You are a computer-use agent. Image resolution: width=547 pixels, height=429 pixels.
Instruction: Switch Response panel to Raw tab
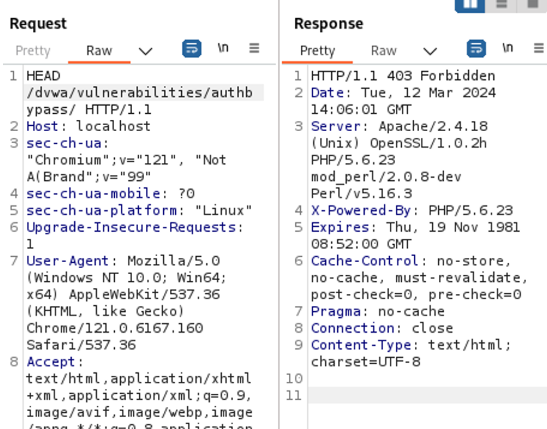[x=384, y=51]
